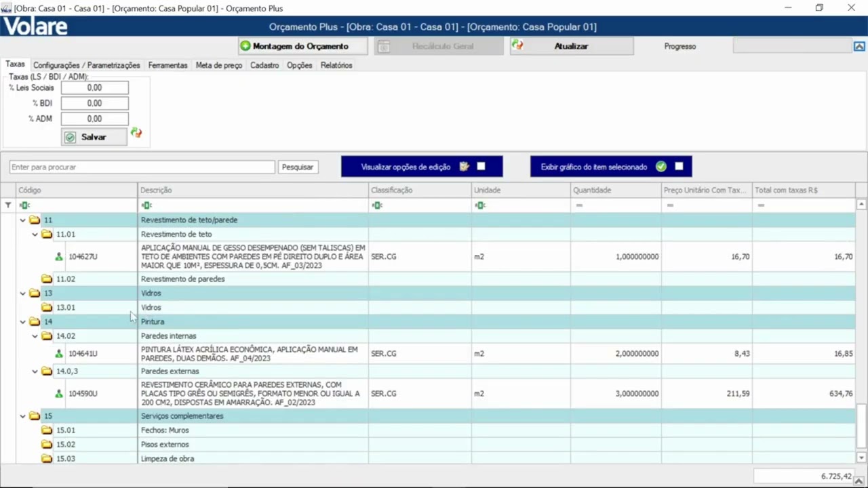
Task: Collapse group 15 Serviços complementares
Action: (x=22, y=415)
